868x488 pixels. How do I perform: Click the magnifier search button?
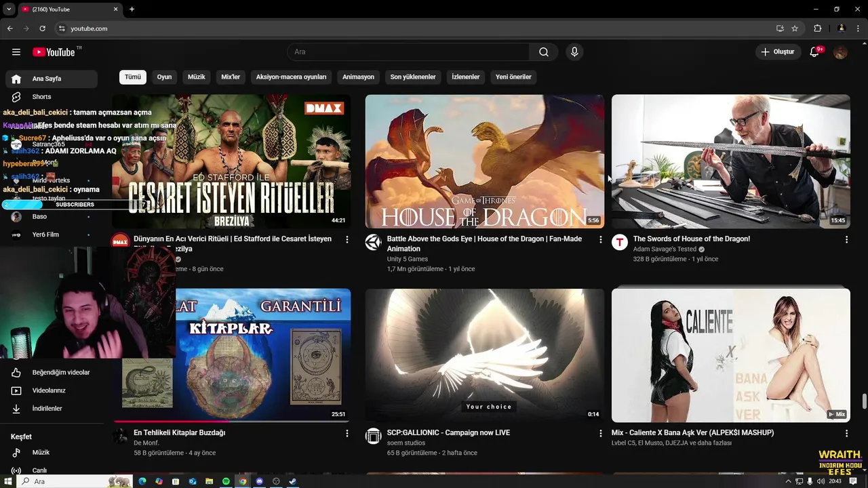tap(544, 52)
